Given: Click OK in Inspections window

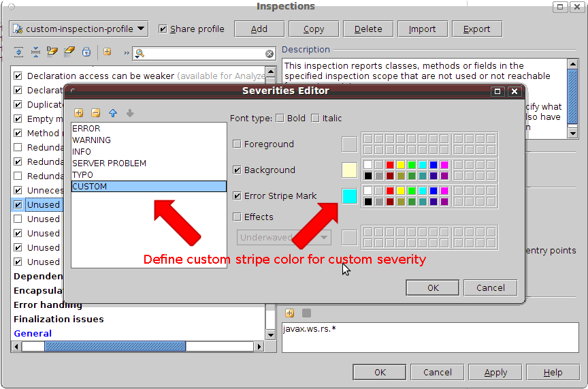Looking at the screenshot, I should (x=380, y=373).
